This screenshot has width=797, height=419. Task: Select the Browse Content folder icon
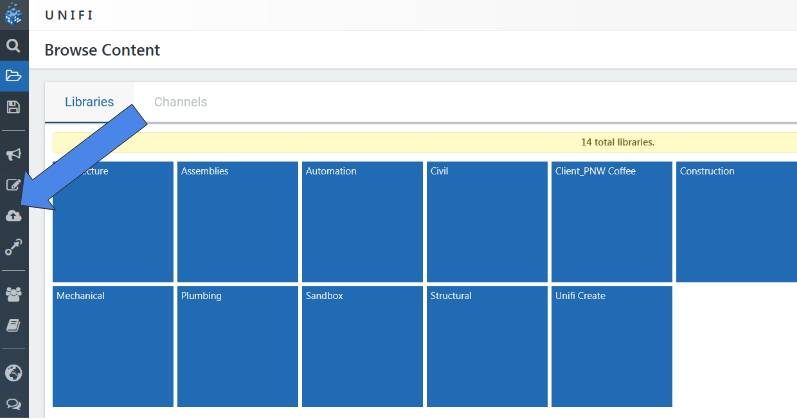[x=14, y=76]
